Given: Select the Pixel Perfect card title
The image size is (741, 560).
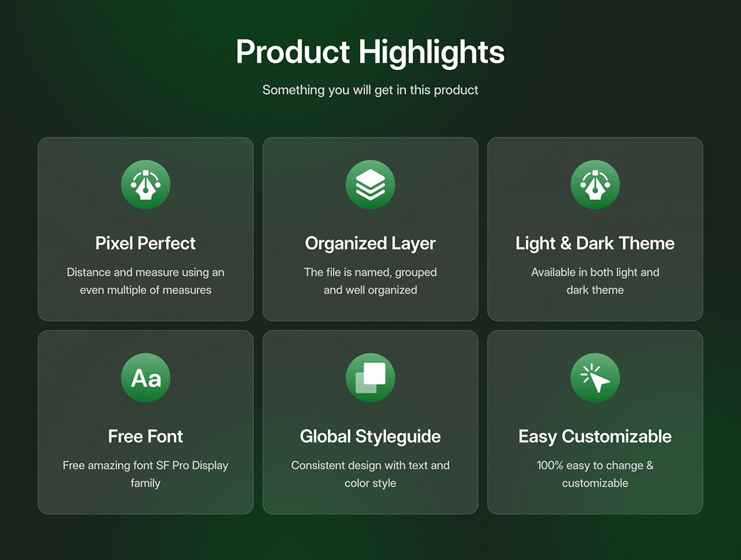Looking at the screenshot, I should [146, 243].
